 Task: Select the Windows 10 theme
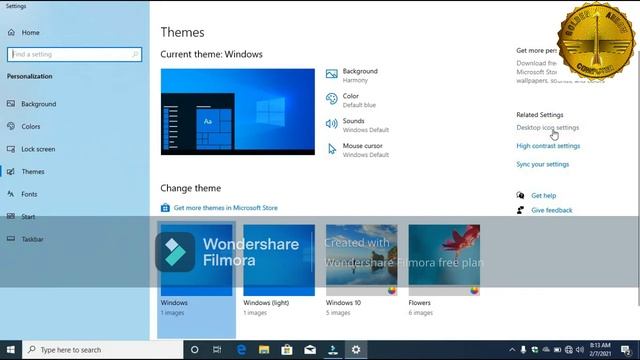(362, 260)
